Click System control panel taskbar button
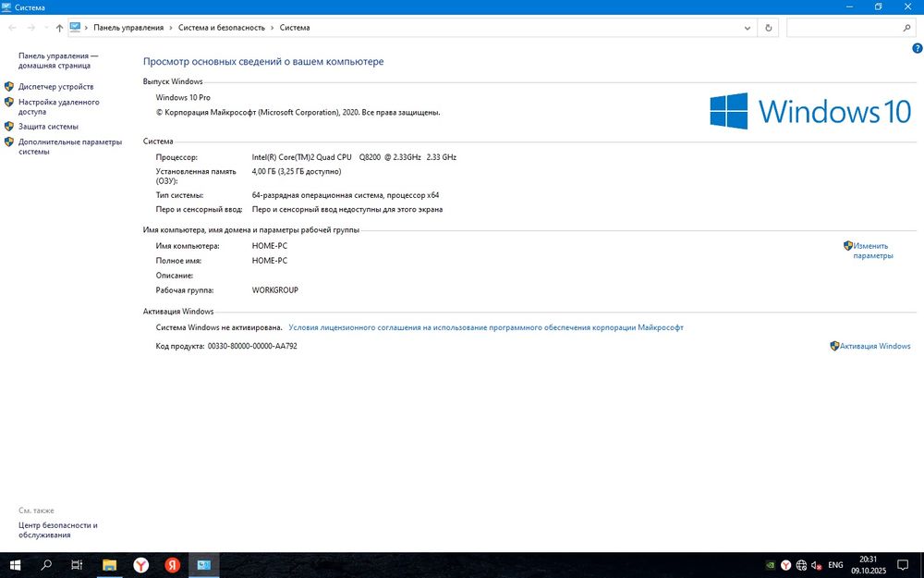Viewport: 924px width, 578px height. click(x=204, y=565)
